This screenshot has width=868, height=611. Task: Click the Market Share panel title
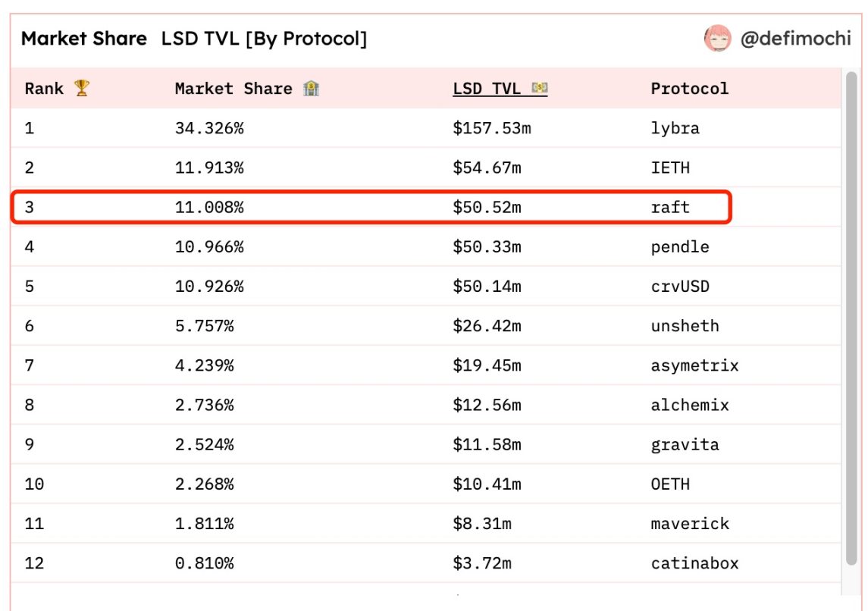pyautogui.click(x=83, y=39)
